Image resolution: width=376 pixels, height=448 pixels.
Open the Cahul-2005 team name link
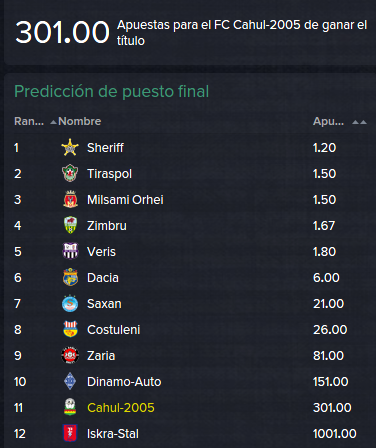121,408
